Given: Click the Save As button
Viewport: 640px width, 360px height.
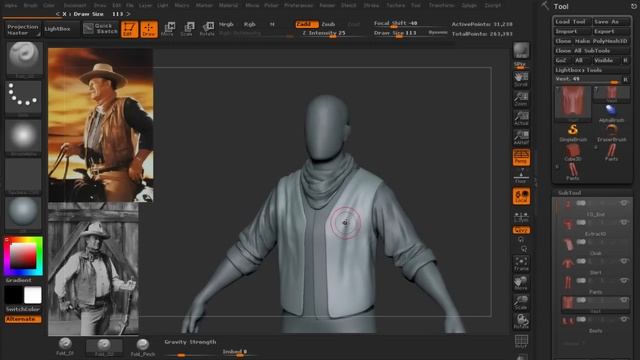Looking at the screenshot, I should coord(611,22).
